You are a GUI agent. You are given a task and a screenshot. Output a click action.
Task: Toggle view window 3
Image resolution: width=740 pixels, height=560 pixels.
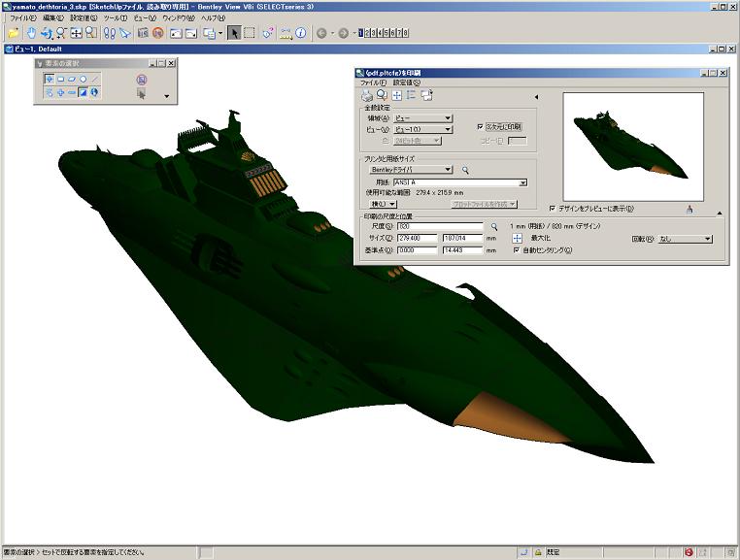click(373, 33)
